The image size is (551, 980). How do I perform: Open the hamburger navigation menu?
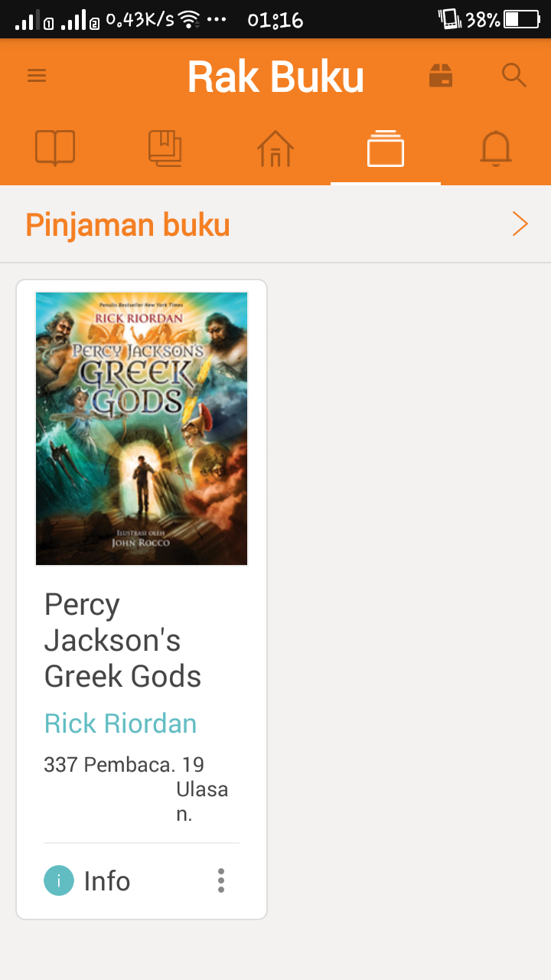pos(37,75)
